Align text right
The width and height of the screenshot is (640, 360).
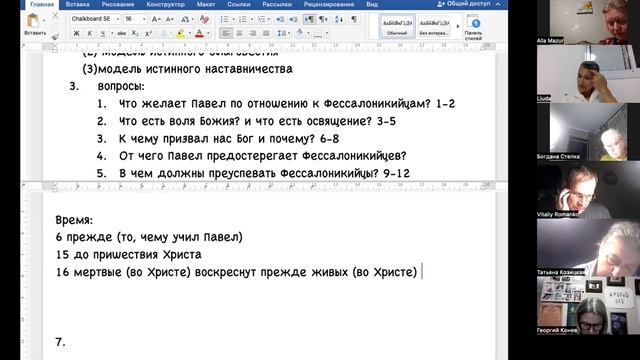point(253,33)
